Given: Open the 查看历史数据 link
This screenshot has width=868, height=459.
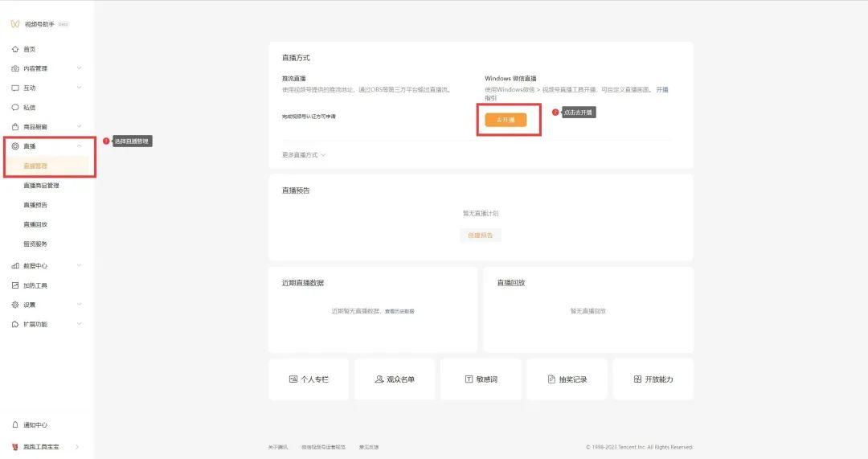Looking at the screenshot, I should (399, 312).
